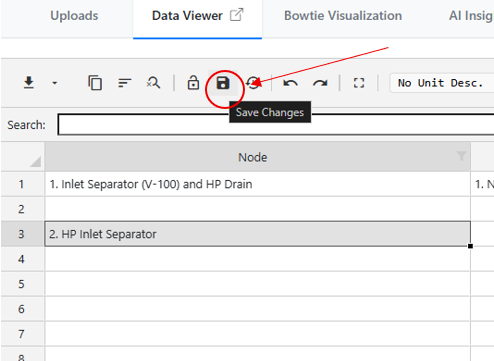The width and height of the screenshot is (494, 361).
Task: Open the download options dropdown arrow
Action: click(55, 83)
